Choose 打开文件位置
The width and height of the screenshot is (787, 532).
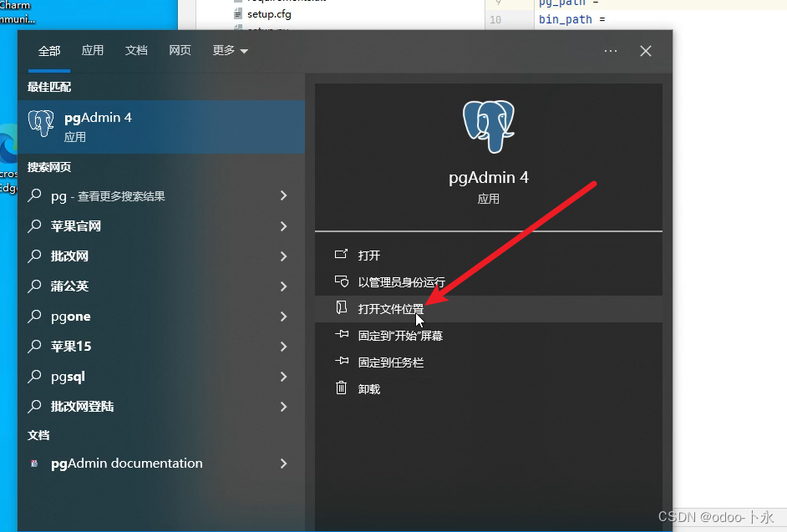click(489, 309)
